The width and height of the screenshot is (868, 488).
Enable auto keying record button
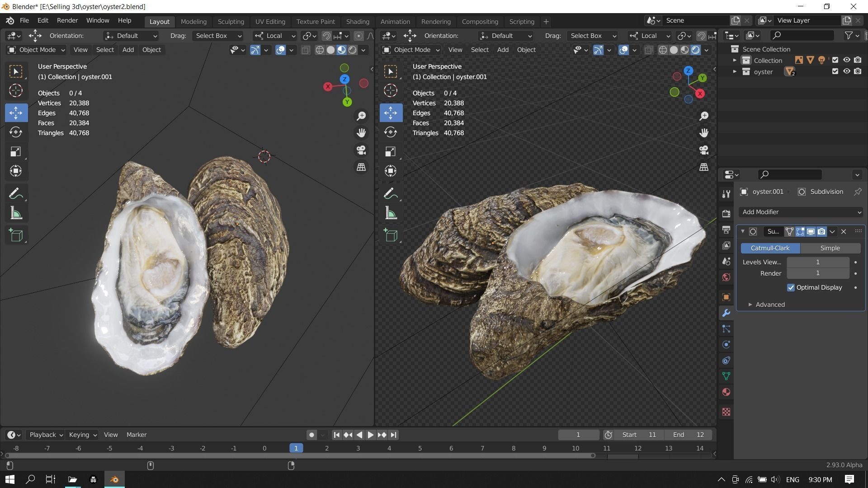point(311,435)
